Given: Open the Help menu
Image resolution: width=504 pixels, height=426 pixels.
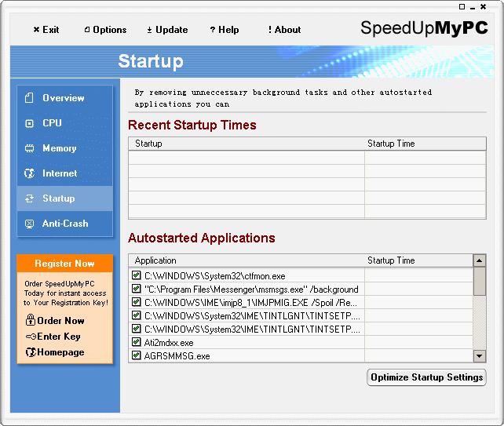Looking at the screenshot, I should (225, 30).
